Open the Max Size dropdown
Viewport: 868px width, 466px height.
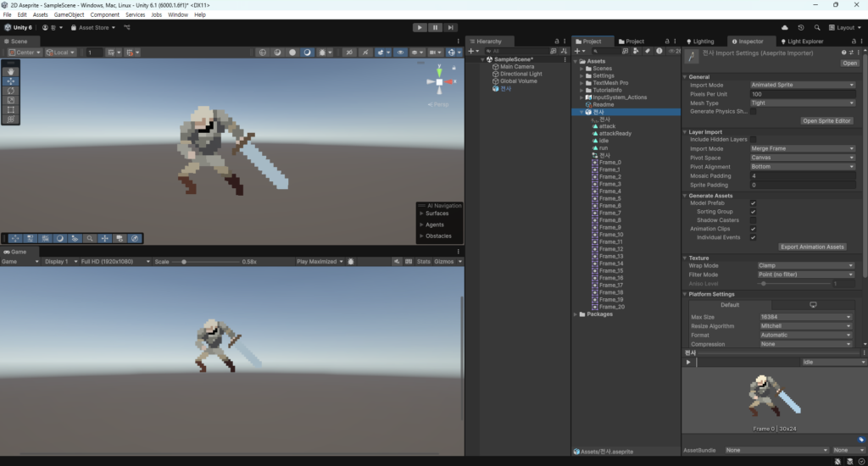tap(806, 317)
